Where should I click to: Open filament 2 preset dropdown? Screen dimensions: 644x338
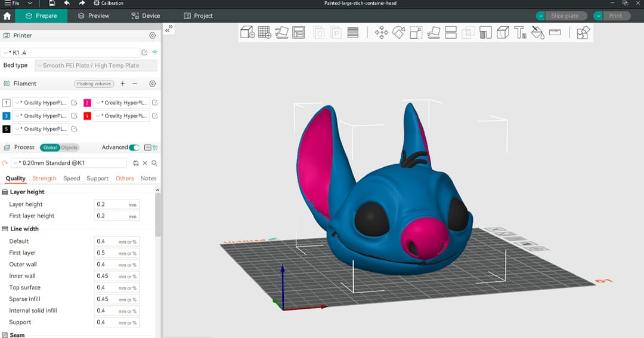tap(122, 103)
